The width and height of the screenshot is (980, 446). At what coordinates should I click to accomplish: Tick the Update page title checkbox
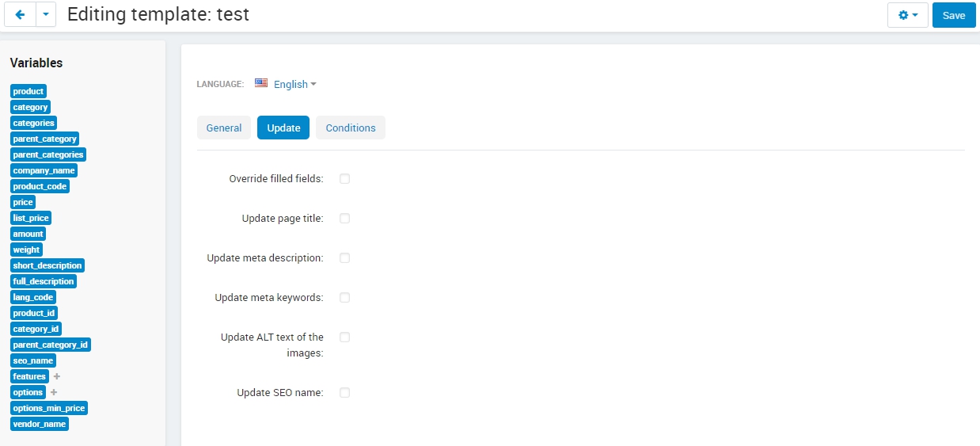click(344, 219)
